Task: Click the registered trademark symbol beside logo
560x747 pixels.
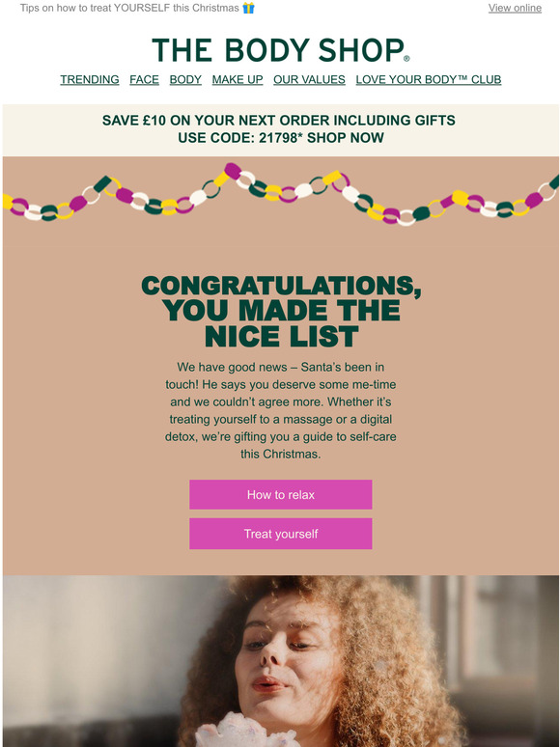Action: 406,59
